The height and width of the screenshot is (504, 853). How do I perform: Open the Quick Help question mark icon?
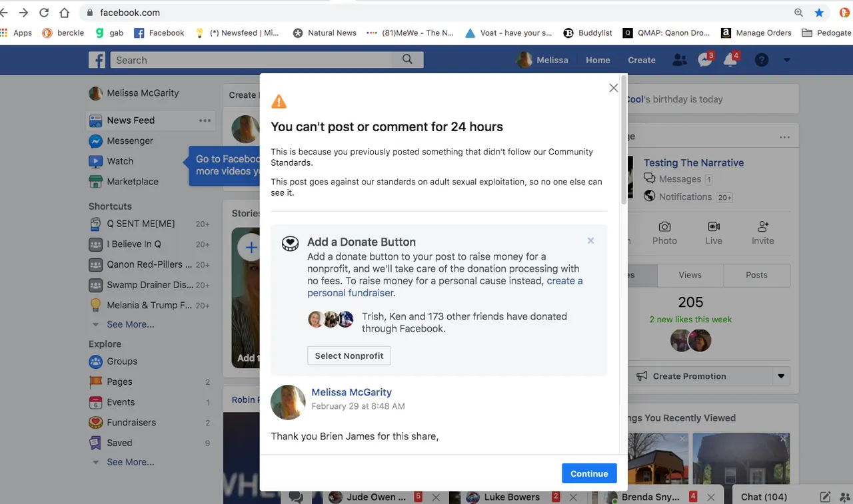pos(762,60)
